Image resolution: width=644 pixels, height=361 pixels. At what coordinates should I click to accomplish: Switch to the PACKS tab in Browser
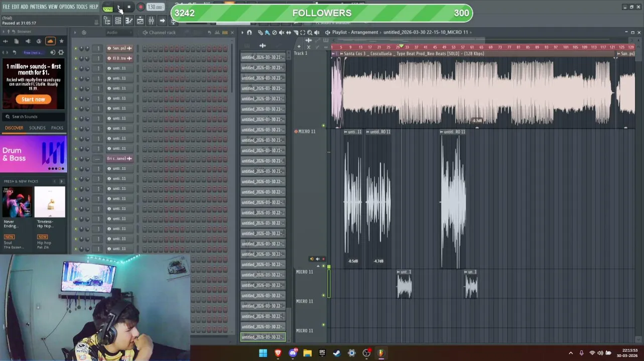[x=57, y=128]
